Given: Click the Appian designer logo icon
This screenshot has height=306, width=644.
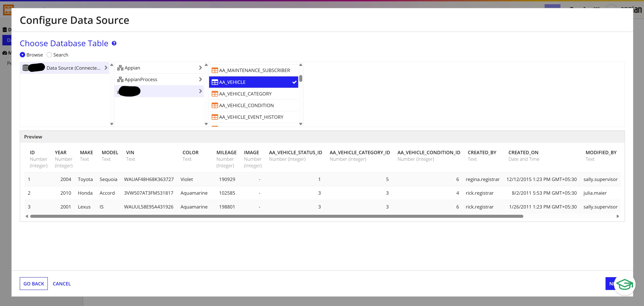Looking at the screenshot, I should [x=8, y=10].
